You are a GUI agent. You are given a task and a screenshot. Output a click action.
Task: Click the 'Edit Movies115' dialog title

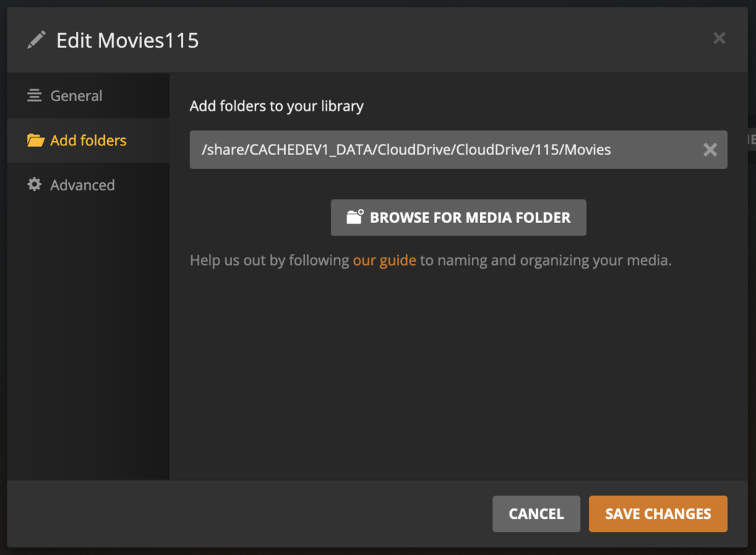coord(128,40)
